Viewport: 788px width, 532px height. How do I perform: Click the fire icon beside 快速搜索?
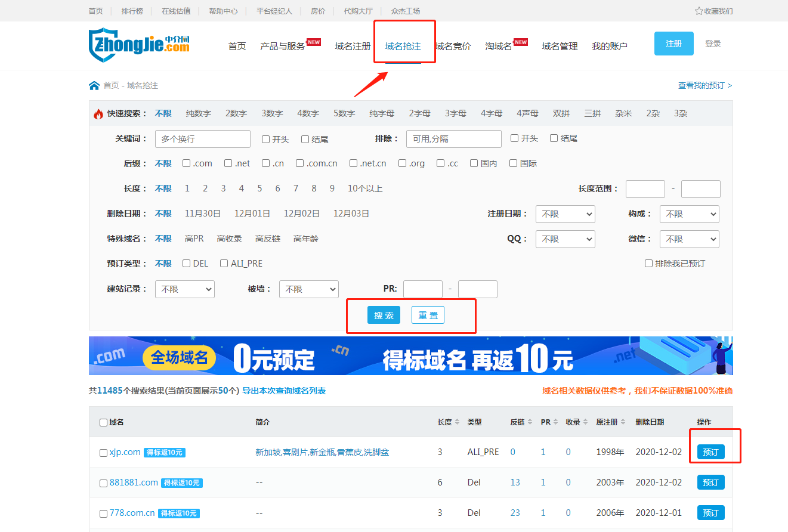98,114
